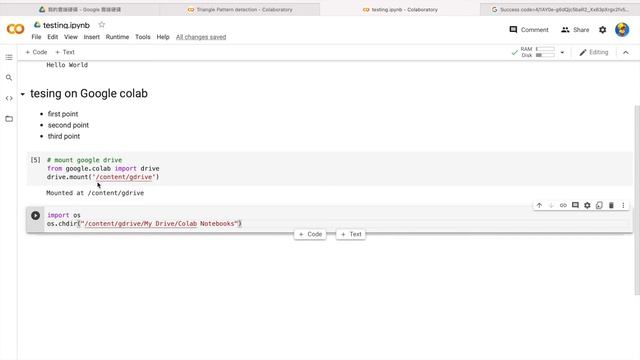Select the 'tesing on Google colab' heading
The image size is (640, 360).
click(89, 93)
